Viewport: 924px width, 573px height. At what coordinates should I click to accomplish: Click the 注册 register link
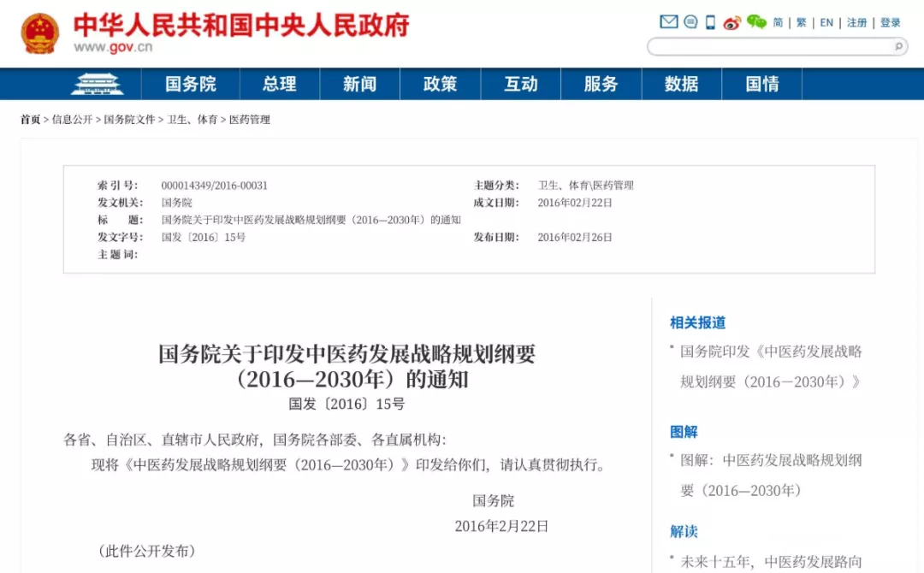click(x=856, y=23)
